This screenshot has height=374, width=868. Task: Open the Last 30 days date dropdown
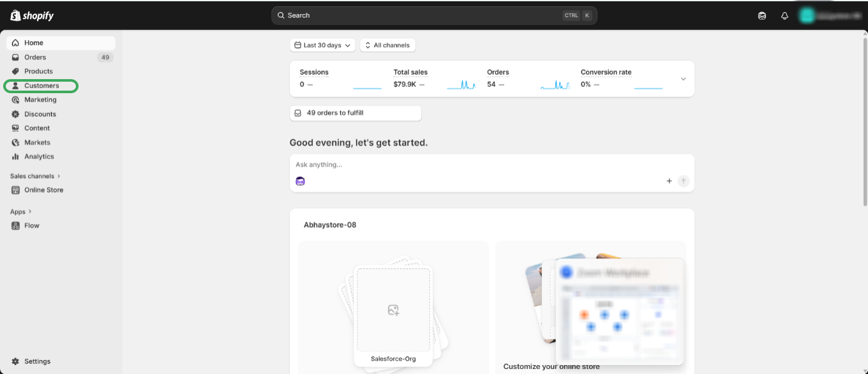(322, 45)
